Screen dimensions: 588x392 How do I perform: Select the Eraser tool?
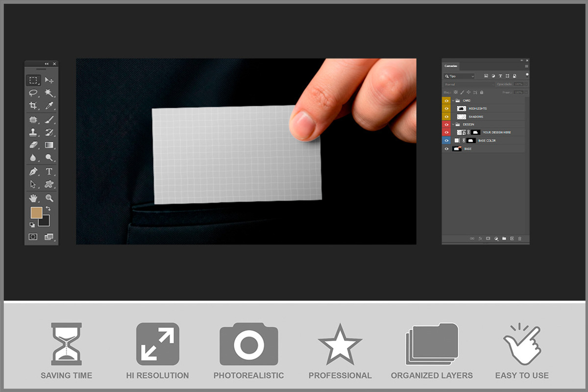pos(33,145)
